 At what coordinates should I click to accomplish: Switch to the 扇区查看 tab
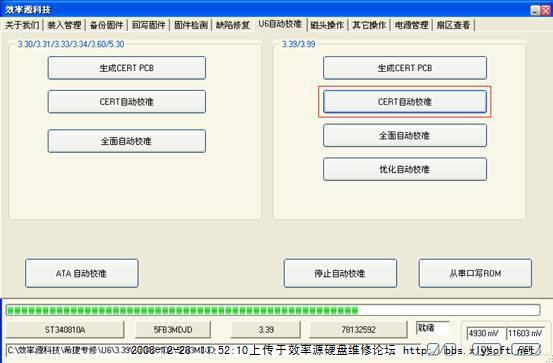[454, 25]
